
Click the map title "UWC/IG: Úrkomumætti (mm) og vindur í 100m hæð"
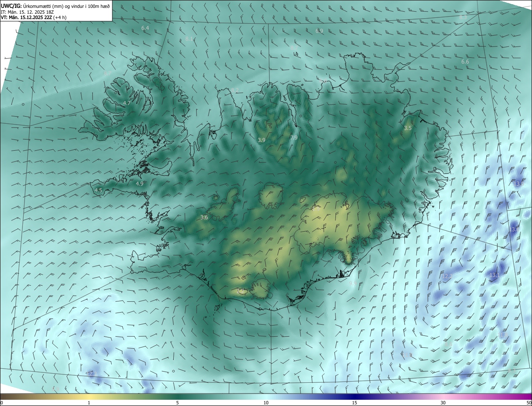tap(55, 6)
